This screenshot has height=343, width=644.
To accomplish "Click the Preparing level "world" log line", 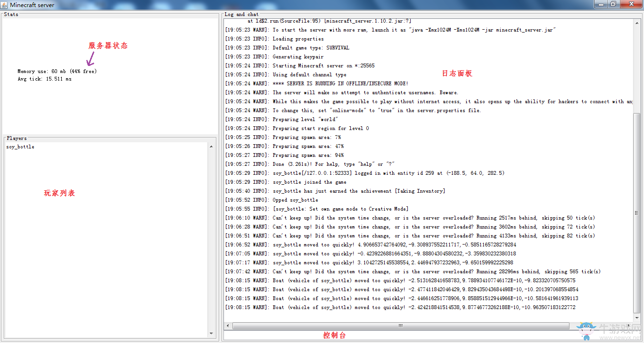I will click(x=281, y=120).
